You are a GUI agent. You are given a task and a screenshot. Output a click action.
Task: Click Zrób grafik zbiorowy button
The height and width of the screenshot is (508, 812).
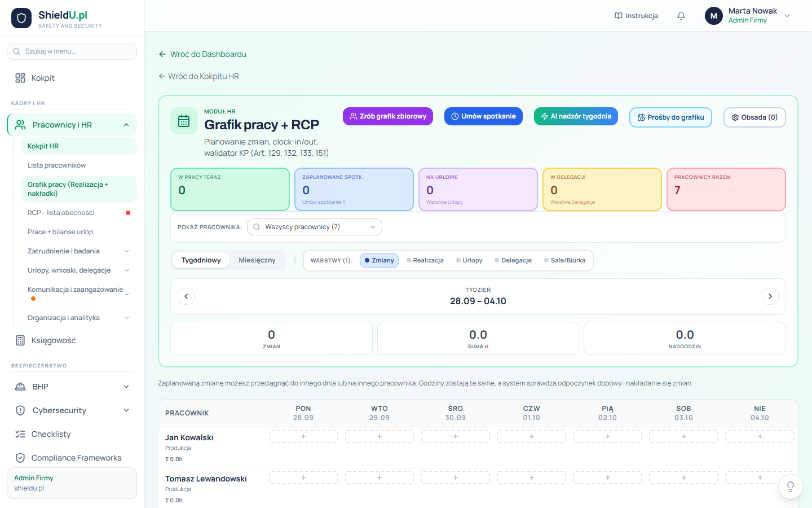(388, 116)
